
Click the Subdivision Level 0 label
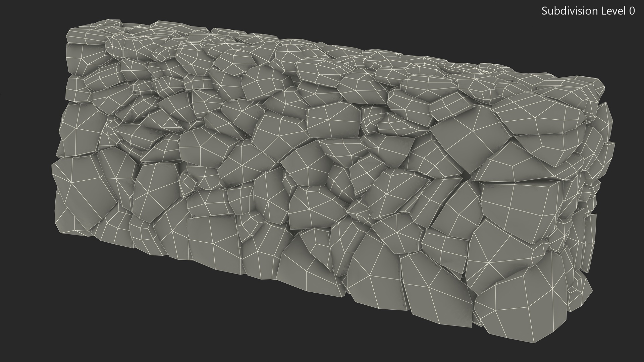point(588,11)
